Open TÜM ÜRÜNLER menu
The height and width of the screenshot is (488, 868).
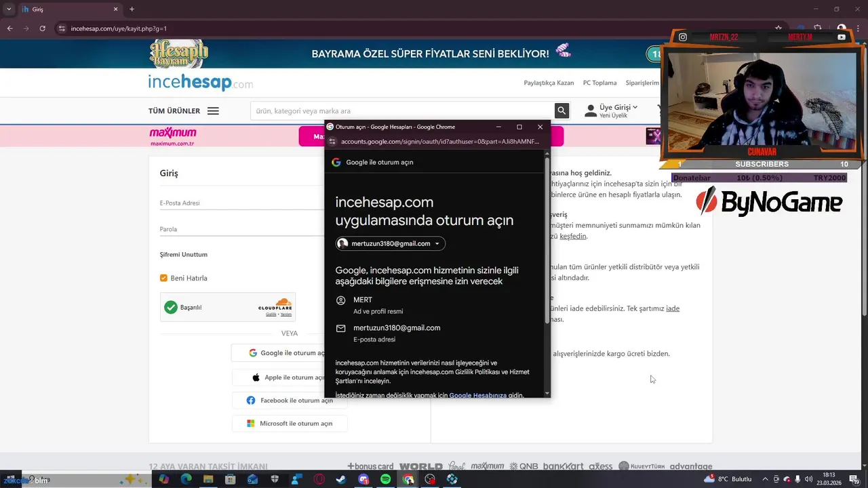(174, 111)
